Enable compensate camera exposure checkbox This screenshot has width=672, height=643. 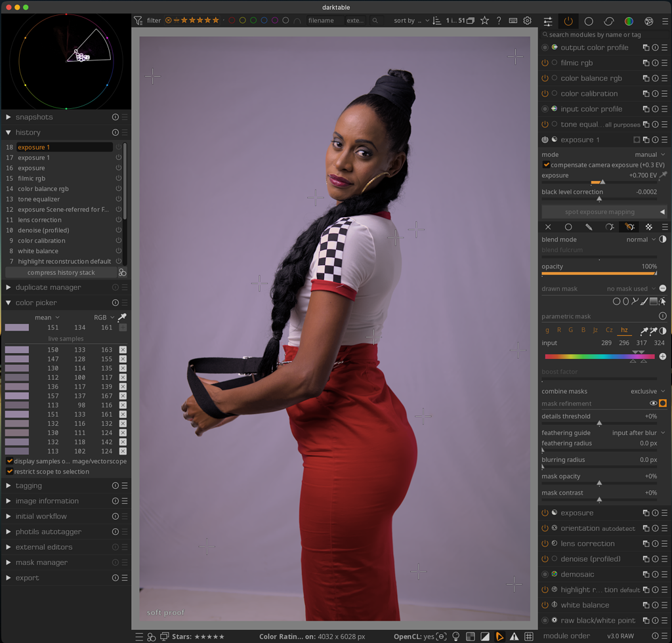[545, 165]
